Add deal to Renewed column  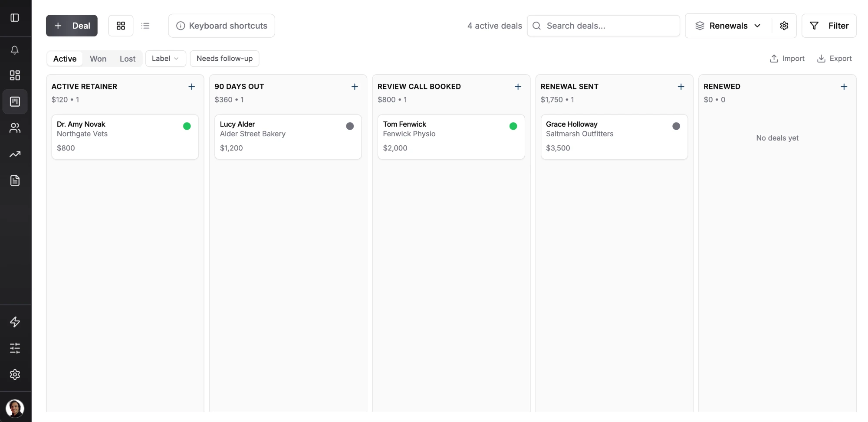844,87
